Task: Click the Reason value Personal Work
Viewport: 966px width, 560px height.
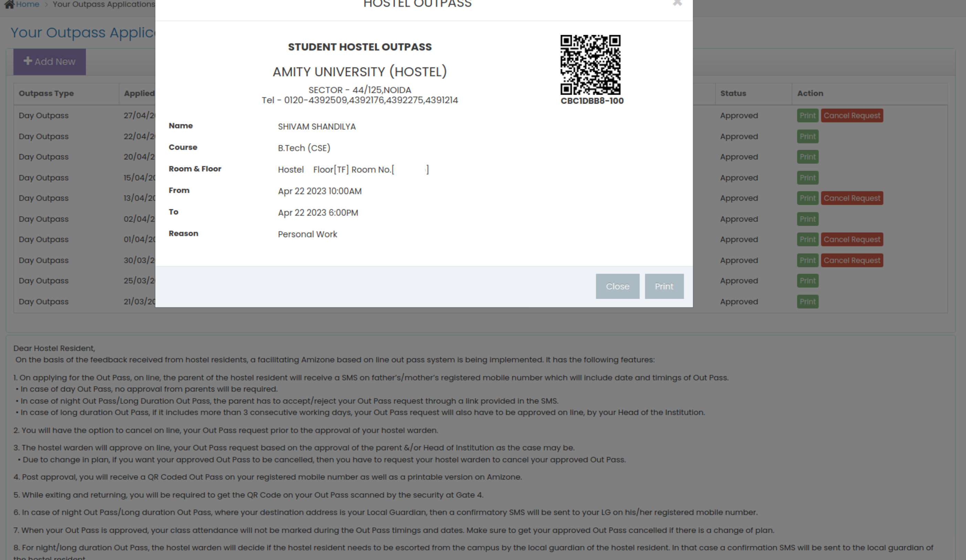Action: (307, 234)
